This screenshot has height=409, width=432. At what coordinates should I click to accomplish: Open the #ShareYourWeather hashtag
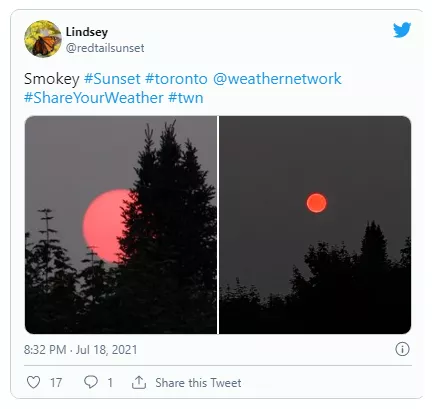pyautogui.click(x=94, y=98)
